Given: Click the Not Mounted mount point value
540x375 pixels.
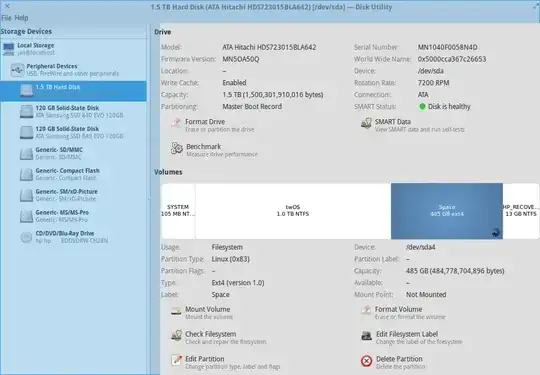Looking at the screenshot, I should point(426,295).
